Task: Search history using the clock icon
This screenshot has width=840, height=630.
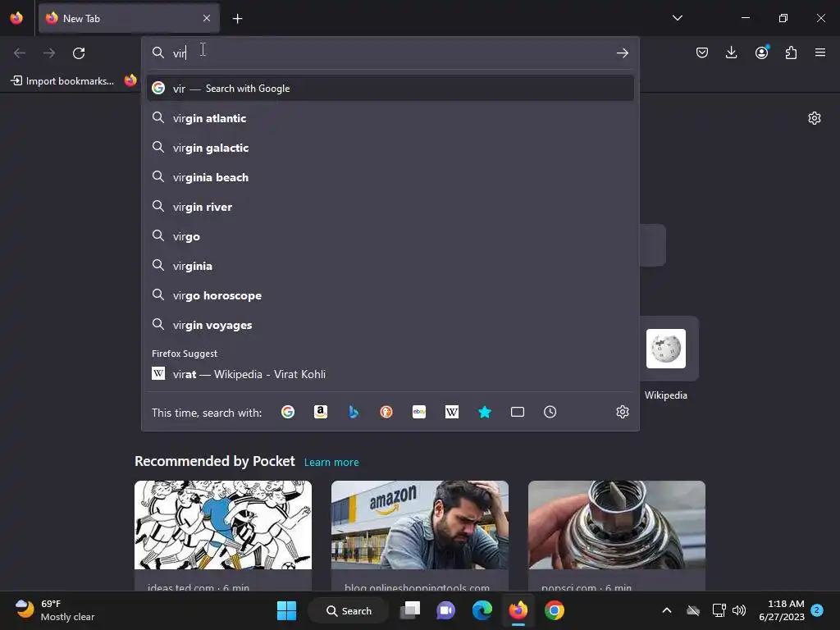Action: click(x=550, y=412)
